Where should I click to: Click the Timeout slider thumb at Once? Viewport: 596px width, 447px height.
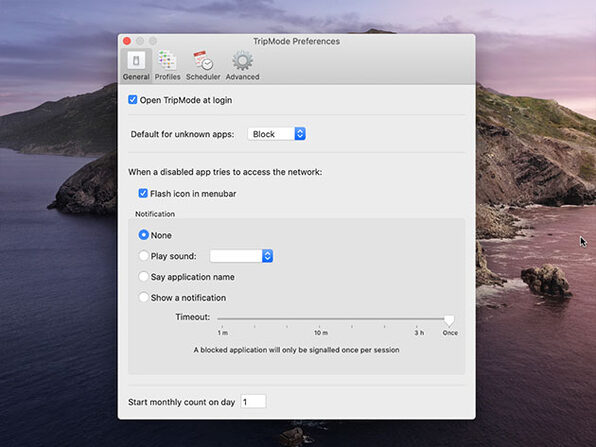[x=449, y=320]
